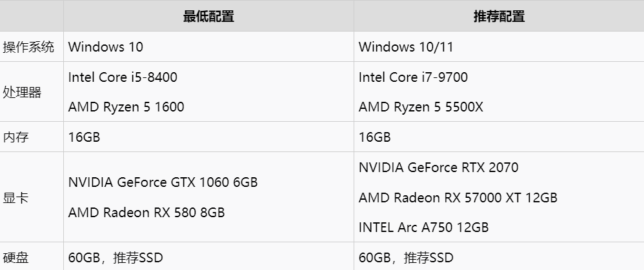Select NVIDIA GeForce RTX 2070 text
This screenshot has width=644, height=270.
(x=439, y=168)
